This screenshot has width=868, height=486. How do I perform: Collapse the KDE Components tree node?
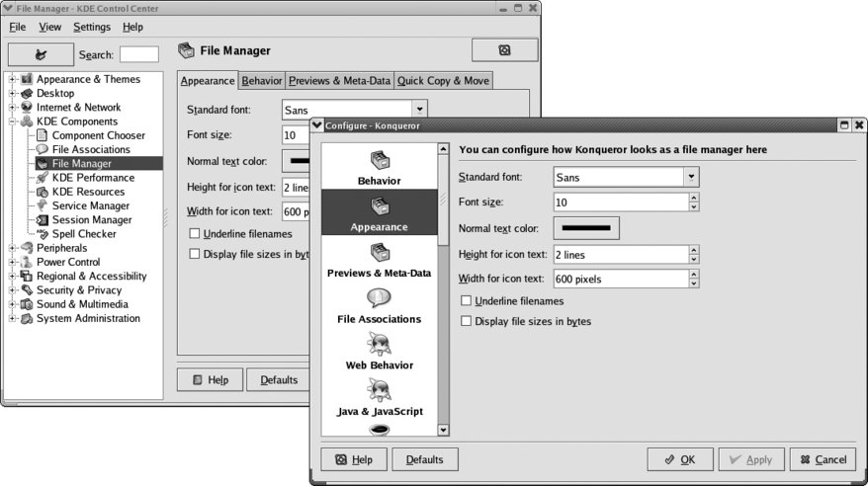[13, 121]
